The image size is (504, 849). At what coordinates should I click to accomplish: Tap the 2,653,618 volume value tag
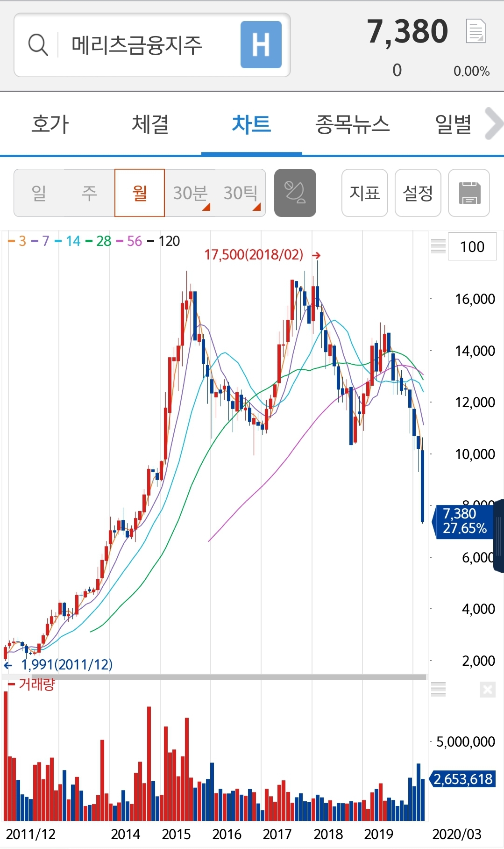(x=462, y=779)
